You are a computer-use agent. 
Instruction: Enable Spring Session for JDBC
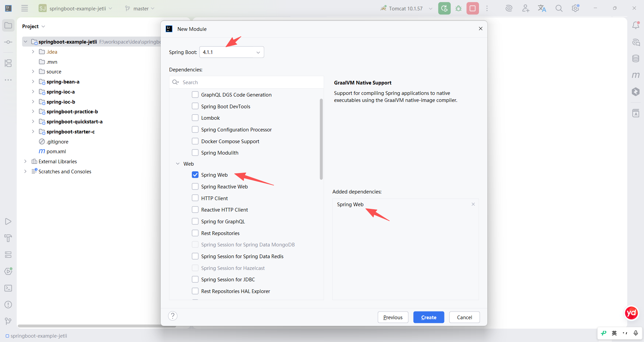[x=195, y=279]
